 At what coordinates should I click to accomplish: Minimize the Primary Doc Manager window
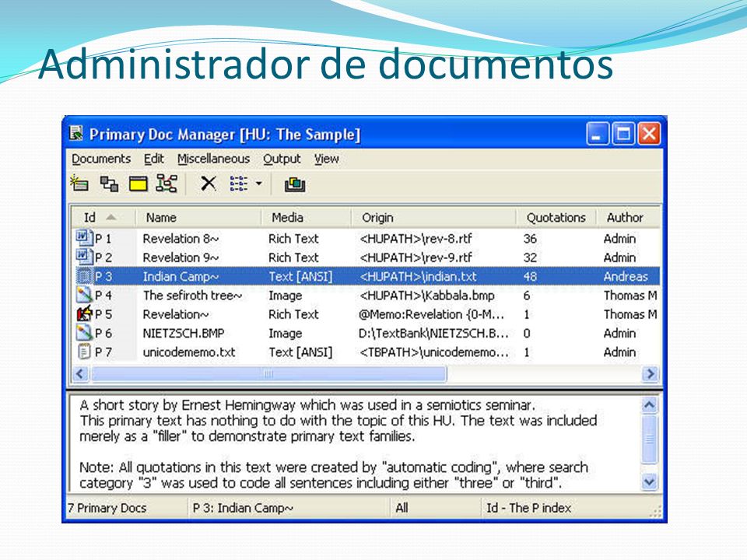(597, 134)
